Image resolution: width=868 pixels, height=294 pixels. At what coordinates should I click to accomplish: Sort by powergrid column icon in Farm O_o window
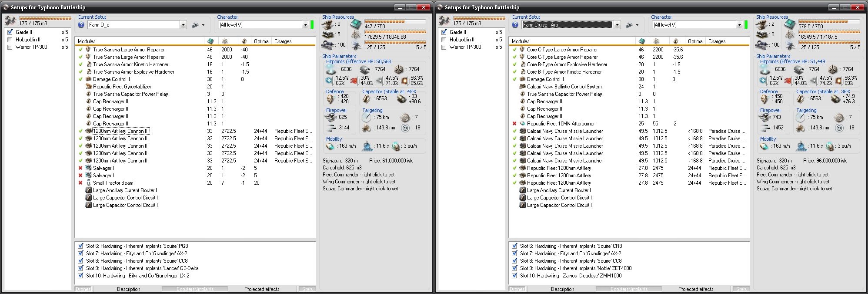pyautogui.click(x=225, y=41)
